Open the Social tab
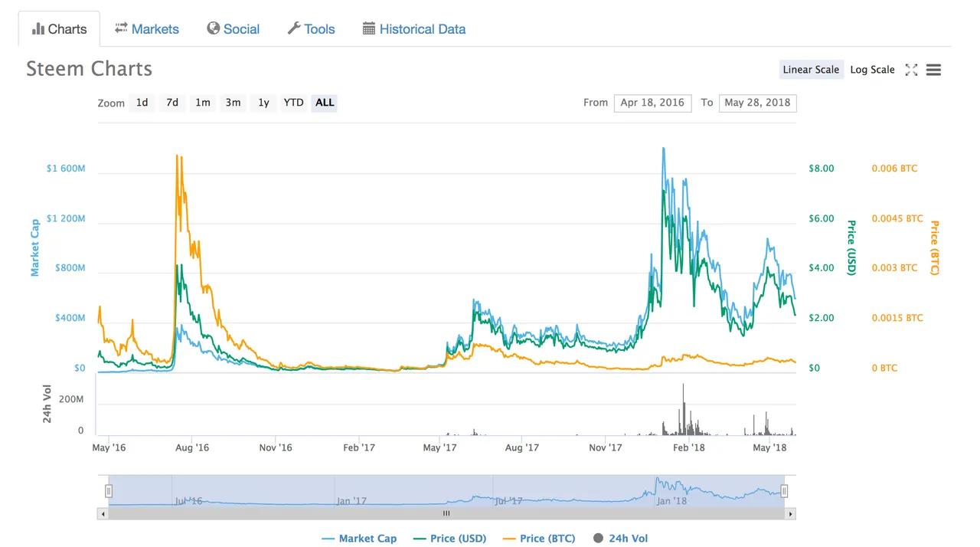The image size is (980, 547). pos(233,29)
